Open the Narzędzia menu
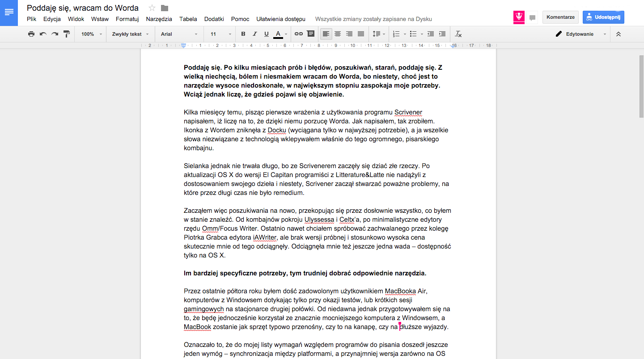Image resolution: width=644 pixels, height=359 pixels. 159,19
